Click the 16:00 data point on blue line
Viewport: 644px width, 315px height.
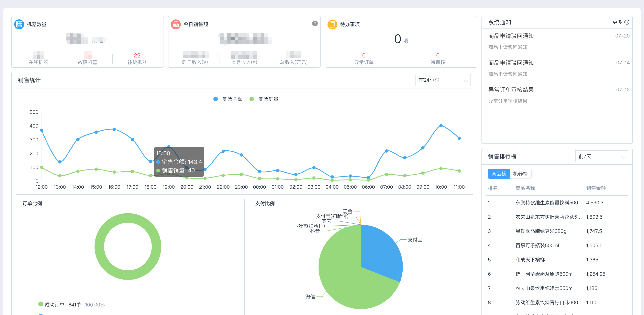click(x=114, y=129)
